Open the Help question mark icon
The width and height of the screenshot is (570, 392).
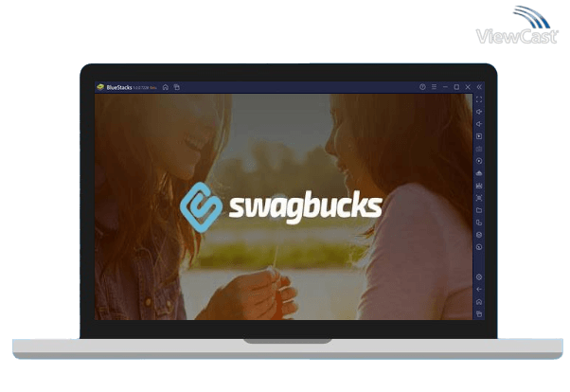(422, 87)
